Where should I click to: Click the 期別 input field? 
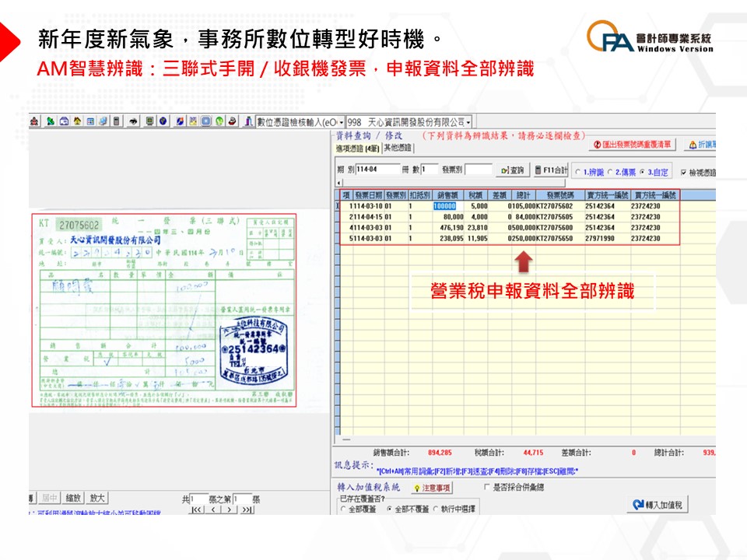(x=372, y=170)
